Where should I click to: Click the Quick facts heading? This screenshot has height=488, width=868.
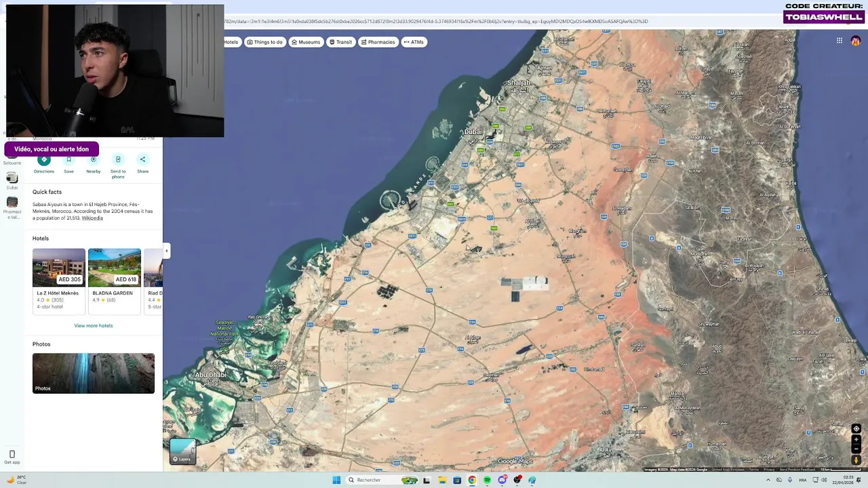pos(47,192)
